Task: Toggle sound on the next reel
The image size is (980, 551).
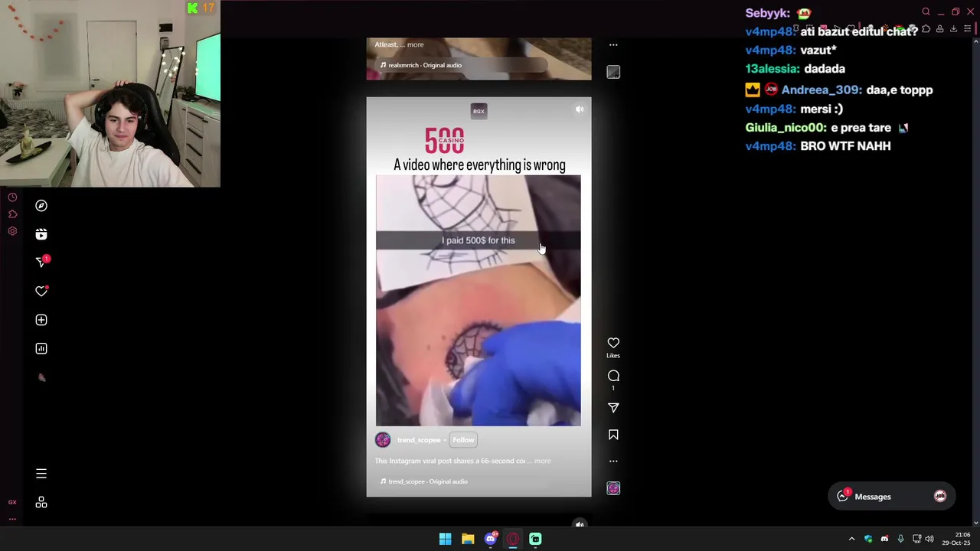Action: (580, 524)
